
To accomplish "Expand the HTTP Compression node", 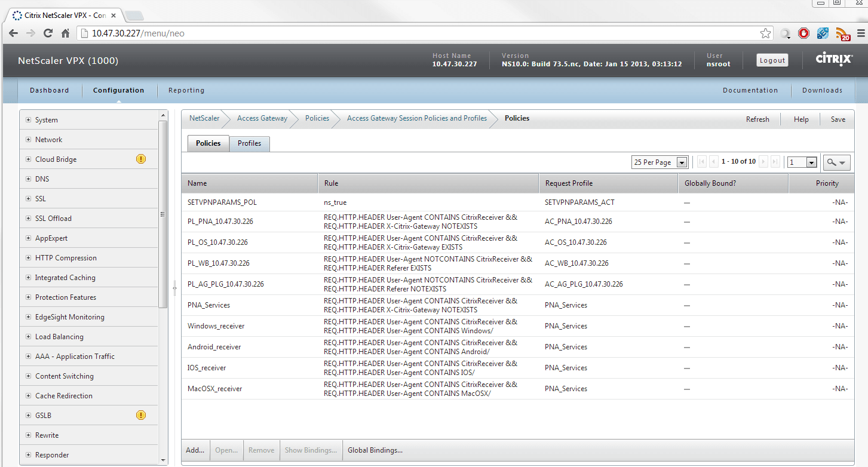I will 29,258.
